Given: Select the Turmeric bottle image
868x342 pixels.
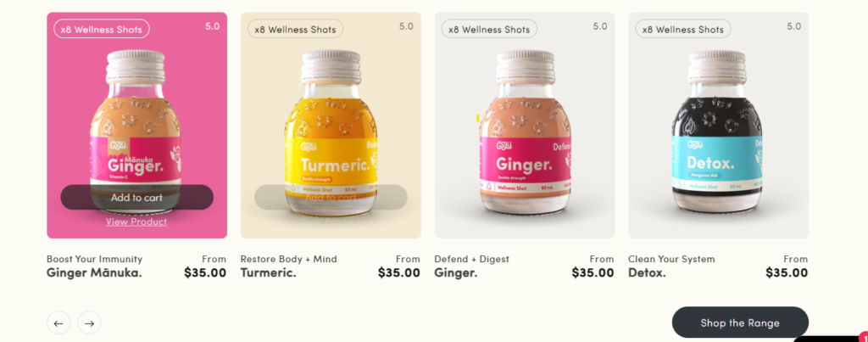Looking at the screenshot, I should (x=331, y=133).
